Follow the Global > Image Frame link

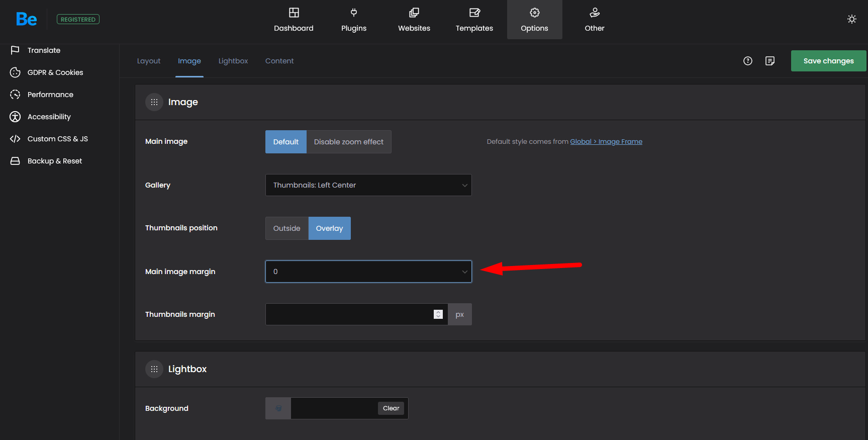click(x=606, y=142)
